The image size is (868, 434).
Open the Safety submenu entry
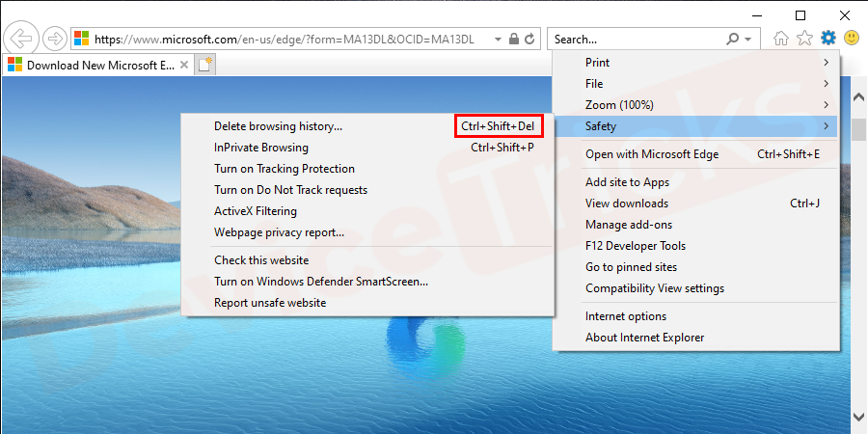696,126
